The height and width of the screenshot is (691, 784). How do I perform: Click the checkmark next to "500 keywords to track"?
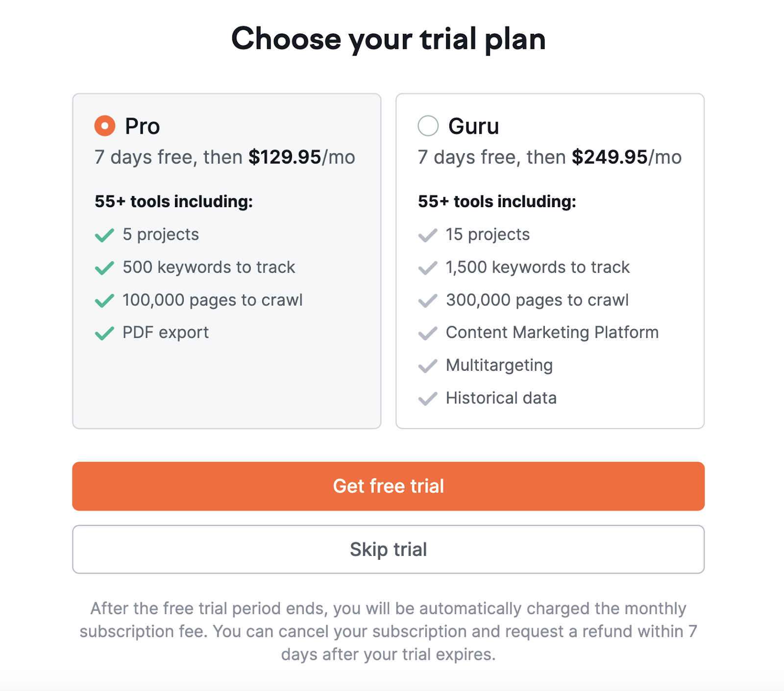[x=103, y=268]
